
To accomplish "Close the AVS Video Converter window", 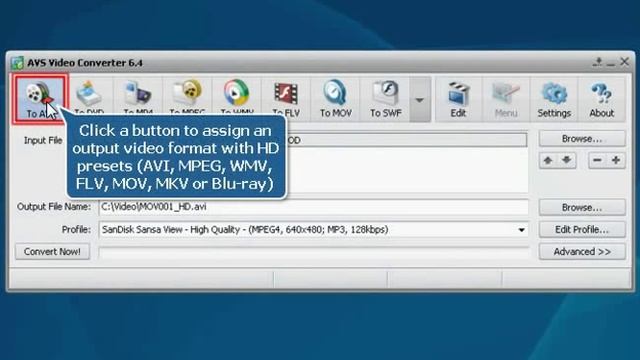I will tap(624, 62).
